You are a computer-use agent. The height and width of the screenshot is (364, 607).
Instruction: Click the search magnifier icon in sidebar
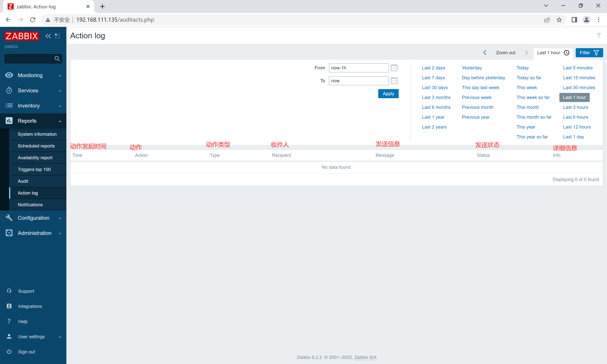pos(57,59)
